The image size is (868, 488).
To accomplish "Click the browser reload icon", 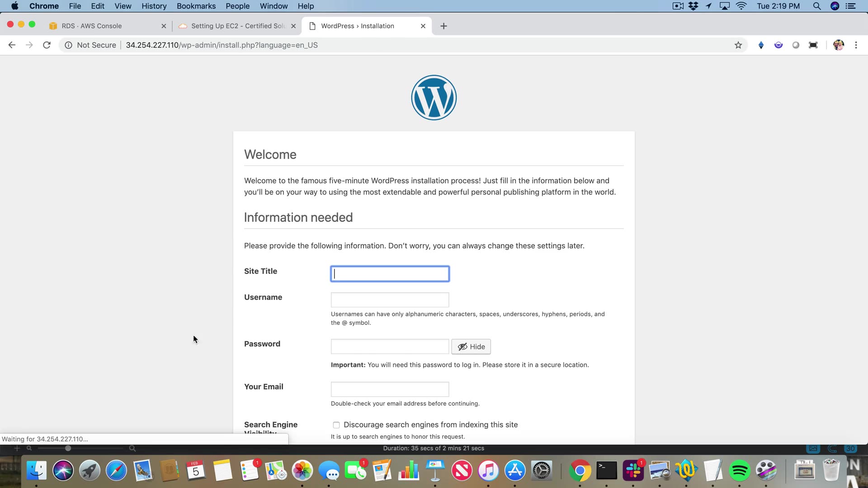I will tap(47, 45).
